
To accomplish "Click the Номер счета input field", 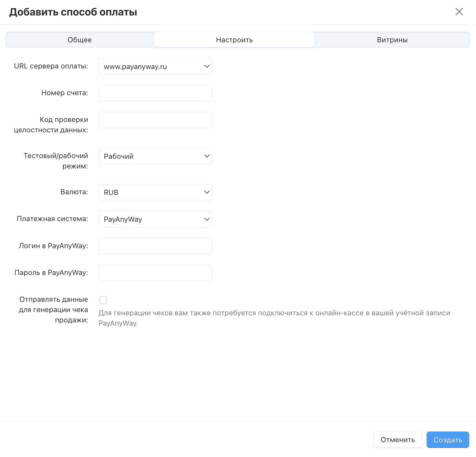I will [x=155, y=93].
